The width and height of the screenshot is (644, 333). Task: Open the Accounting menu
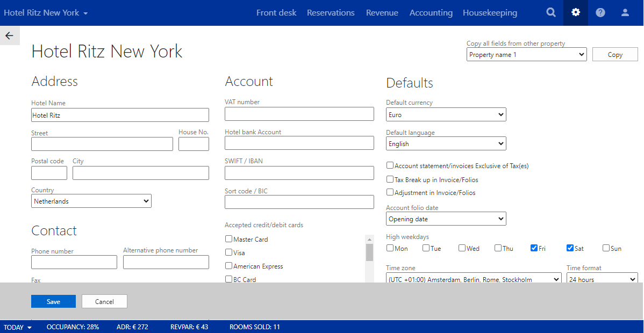pyautogui.click(x=431, y=13)
